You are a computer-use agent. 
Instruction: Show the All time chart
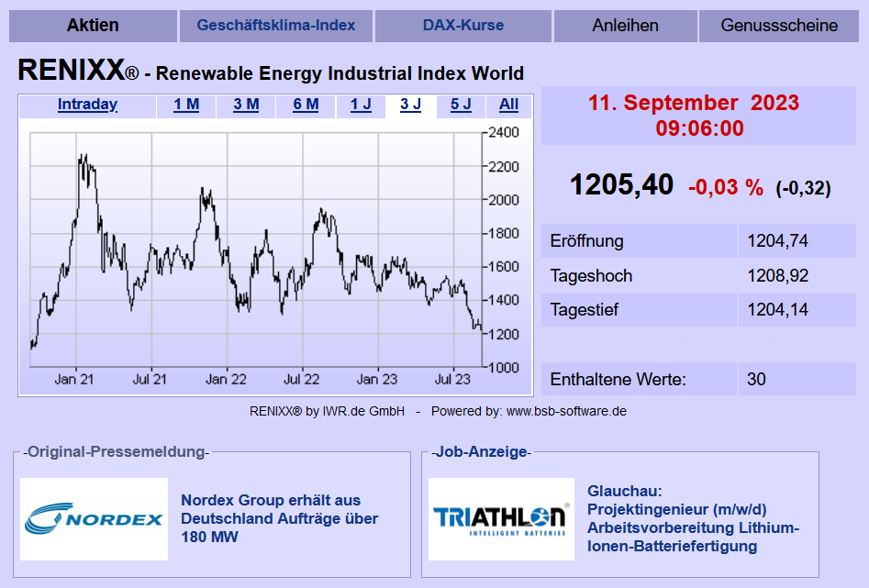508,105
